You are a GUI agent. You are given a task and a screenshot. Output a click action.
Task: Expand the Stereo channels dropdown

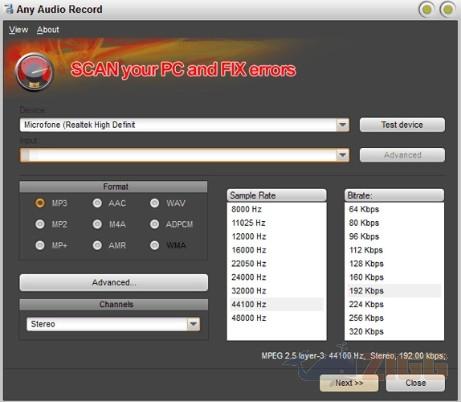pyautogui.click(x=193, y=324)
